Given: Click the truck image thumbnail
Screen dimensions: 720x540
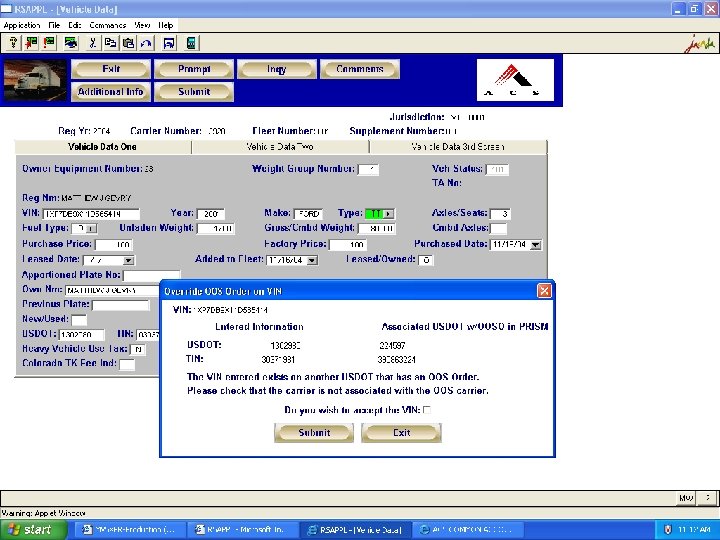Looking at the screenshot, I should (x=35, y=80).
